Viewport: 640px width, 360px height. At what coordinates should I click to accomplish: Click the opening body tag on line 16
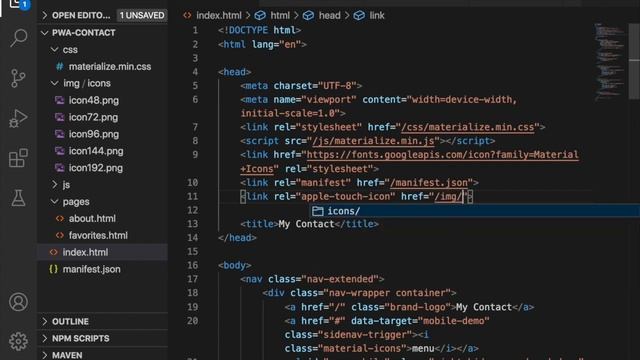point(235,266)
